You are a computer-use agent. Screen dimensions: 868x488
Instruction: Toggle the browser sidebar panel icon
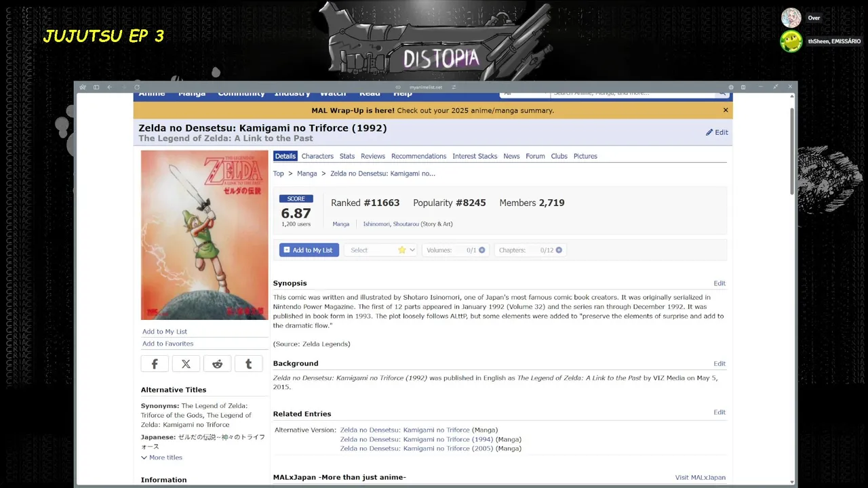pos(96,87)
